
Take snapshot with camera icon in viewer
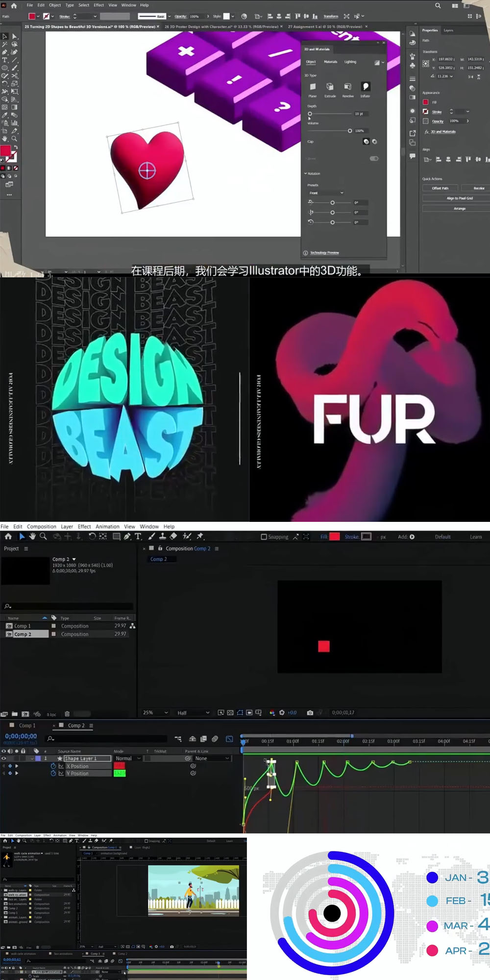(x=310, y=712)
